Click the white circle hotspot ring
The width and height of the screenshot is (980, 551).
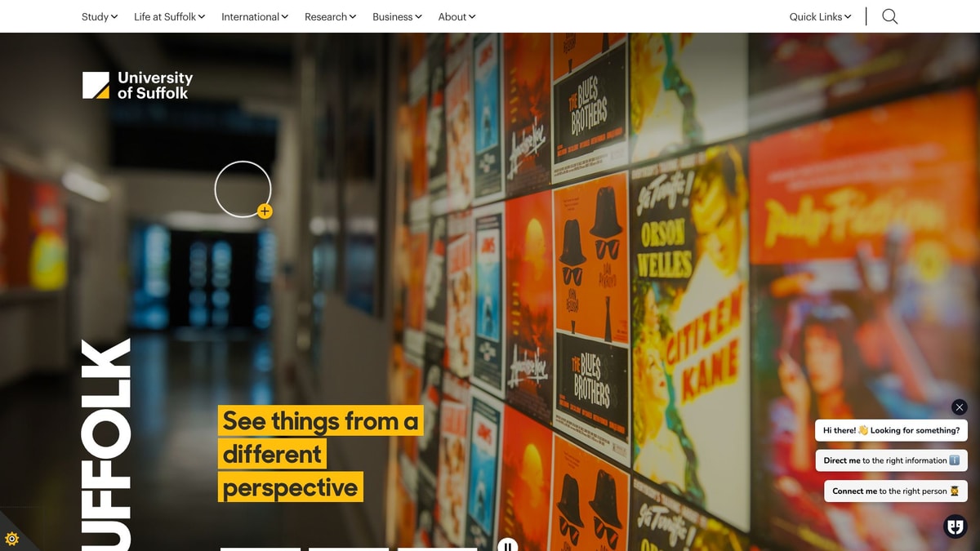pyautogui.click(x=243, y=189)
